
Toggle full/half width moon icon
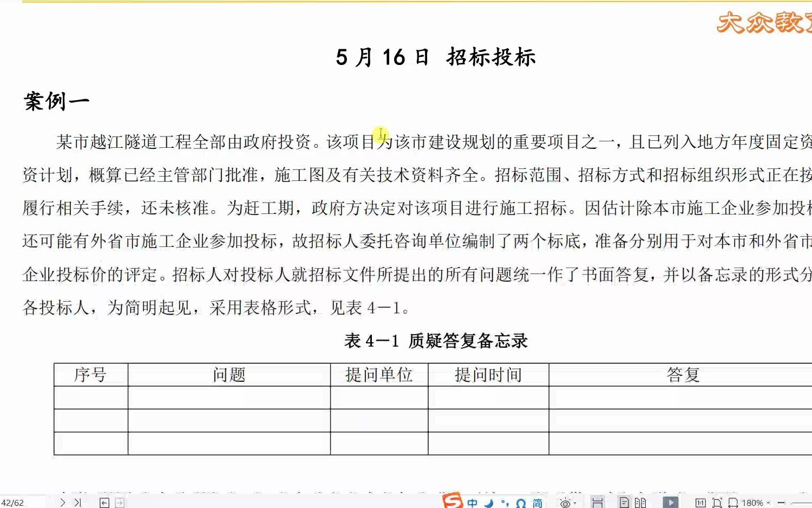(489, 503)
